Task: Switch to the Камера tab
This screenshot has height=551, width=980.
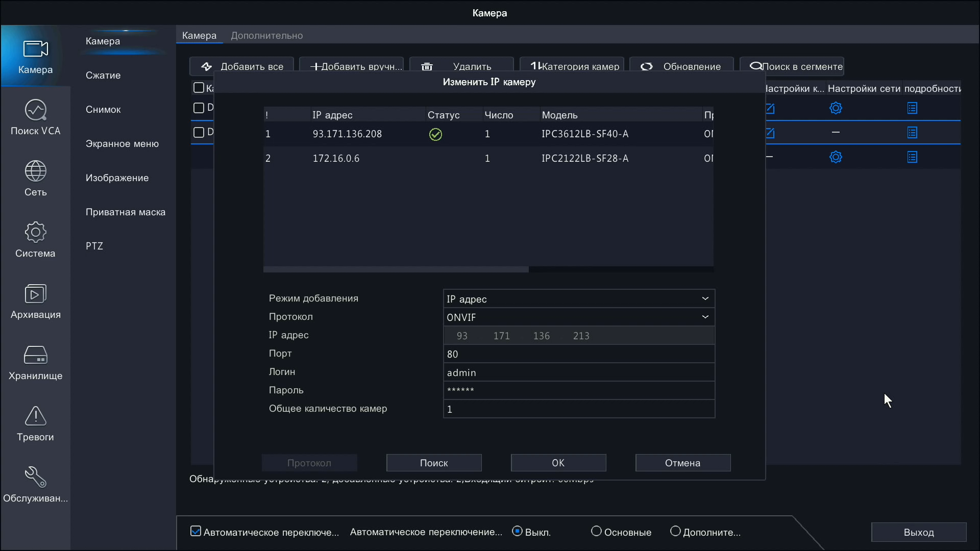Action: [x=199, y=35]
